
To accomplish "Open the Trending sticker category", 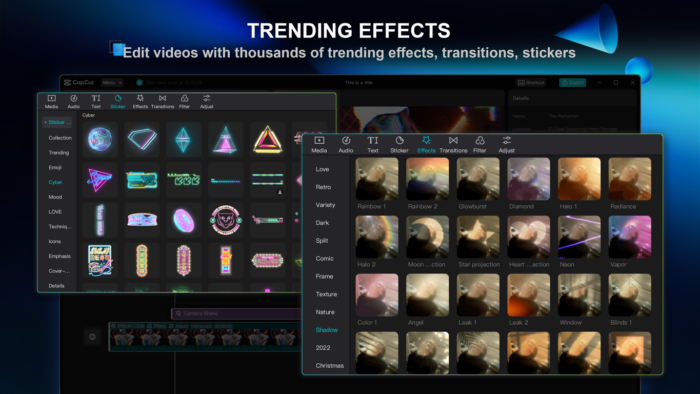I will click(x=58, y=153).
